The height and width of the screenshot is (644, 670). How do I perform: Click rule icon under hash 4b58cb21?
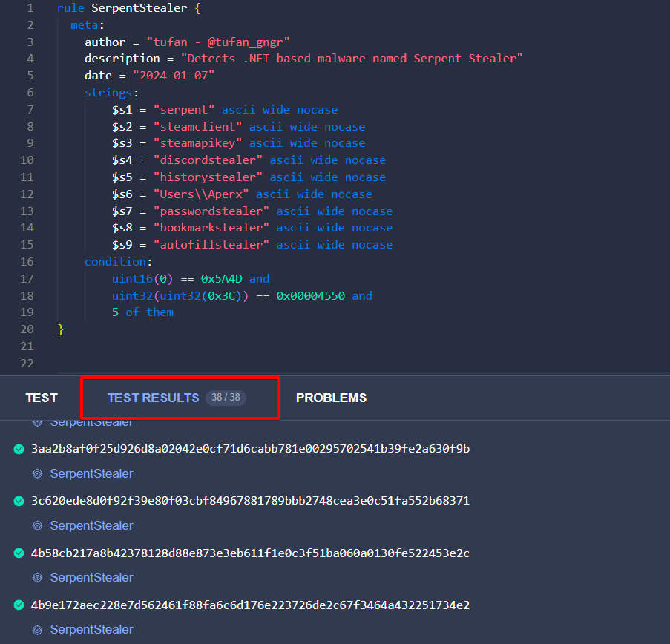[38, 578]
